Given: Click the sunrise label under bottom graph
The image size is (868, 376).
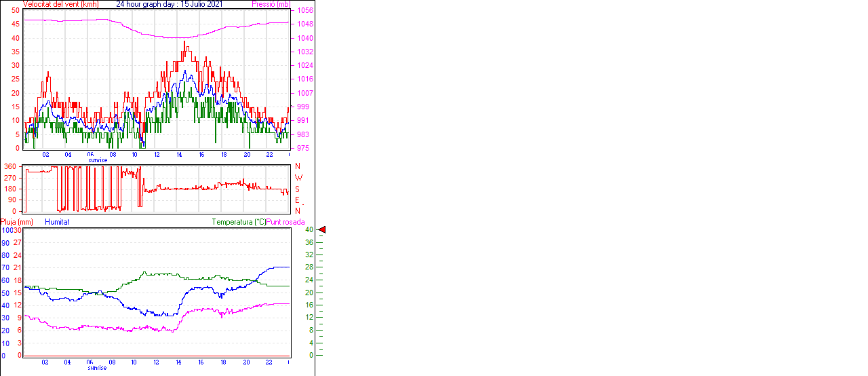Looking at the screenshot, I should tap(98, 367).
